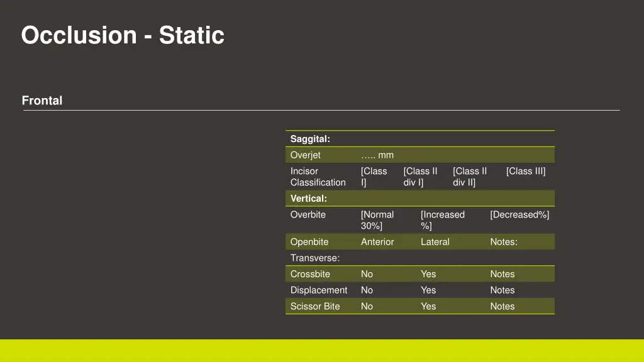Choose the '[Class II div I]' cell
Viewport: 644px width, 362px height.
coord(420,177)
